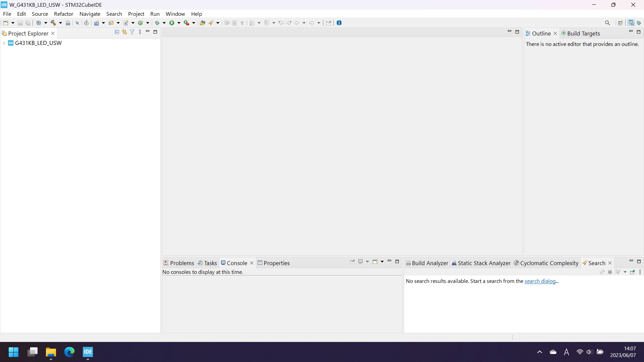
Task: Click the search toolbar magnifier icon
Action: click(x=608, y=22)
